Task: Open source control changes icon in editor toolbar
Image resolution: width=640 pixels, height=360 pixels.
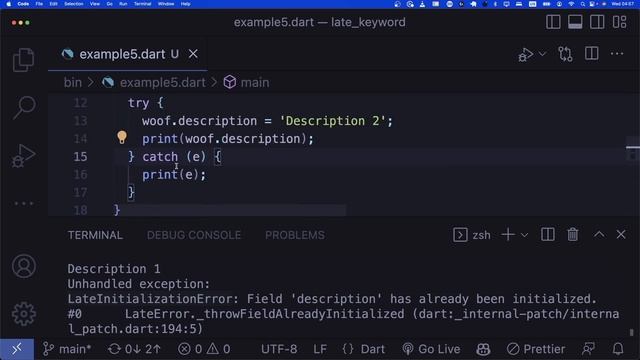Action: click(x=565, y=54)
